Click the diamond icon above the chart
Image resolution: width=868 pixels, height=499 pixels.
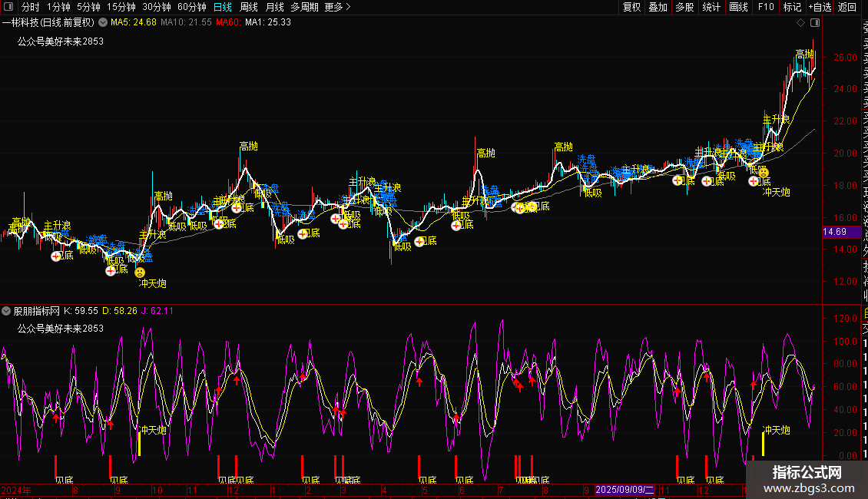coord(802,22)
